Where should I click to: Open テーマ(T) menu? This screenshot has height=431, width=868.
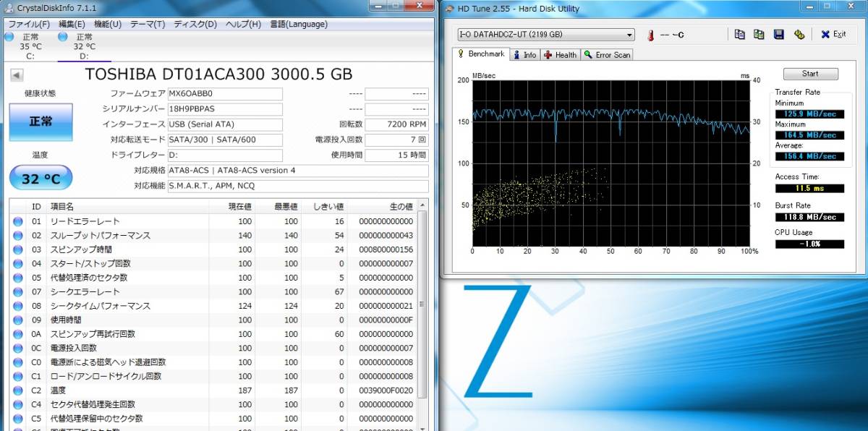click(148, 24)
